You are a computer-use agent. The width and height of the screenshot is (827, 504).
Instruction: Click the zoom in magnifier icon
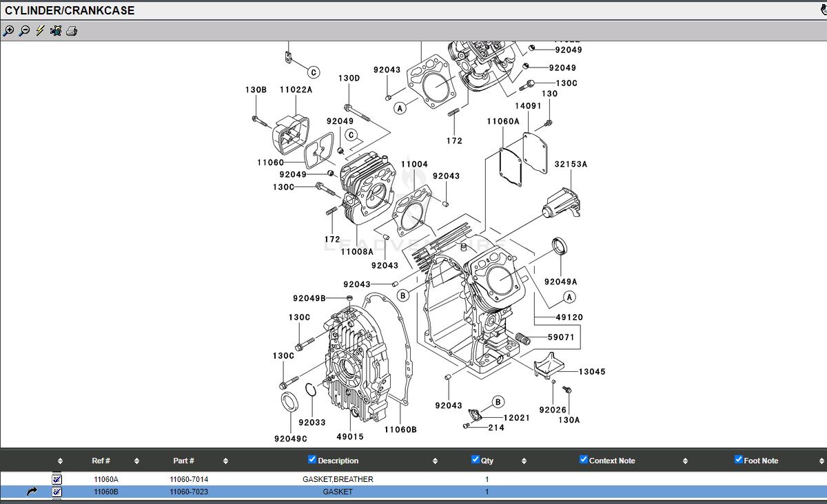pyautogui.click(x=8, y=31)
